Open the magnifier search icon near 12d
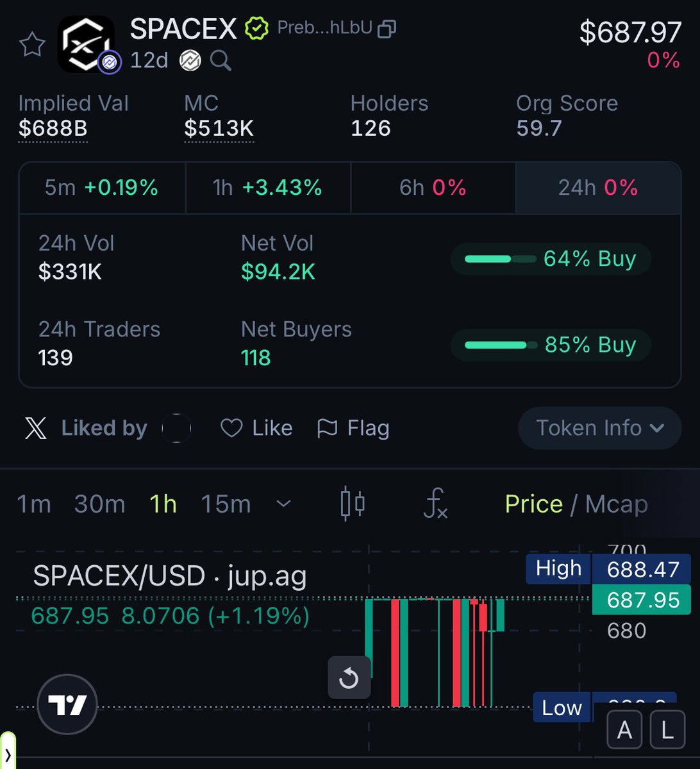Viewport: 700px width, 769px height. point(221,61)
